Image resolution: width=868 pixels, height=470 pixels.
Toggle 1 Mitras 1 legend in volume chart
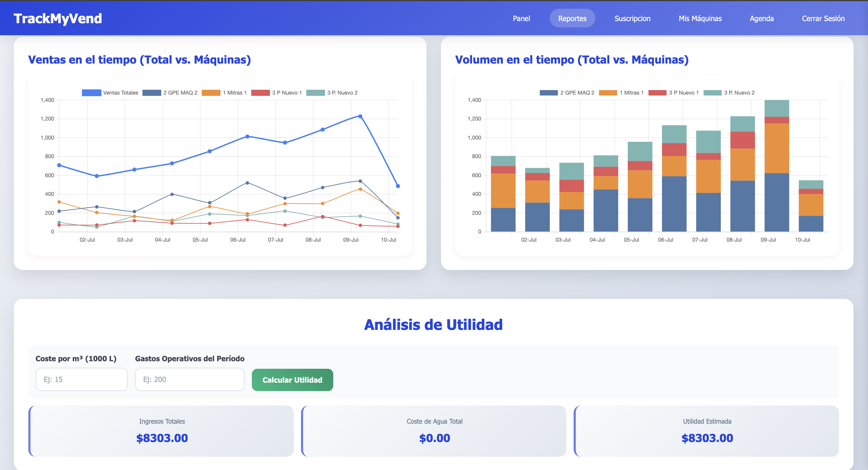[x=621, y=92]
